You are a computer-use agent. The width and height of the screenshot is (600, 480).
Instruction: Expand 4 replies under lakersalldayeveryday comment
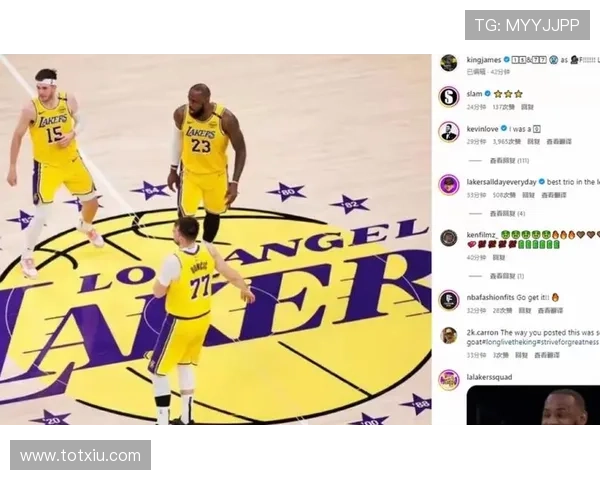[x=507, y=213]
